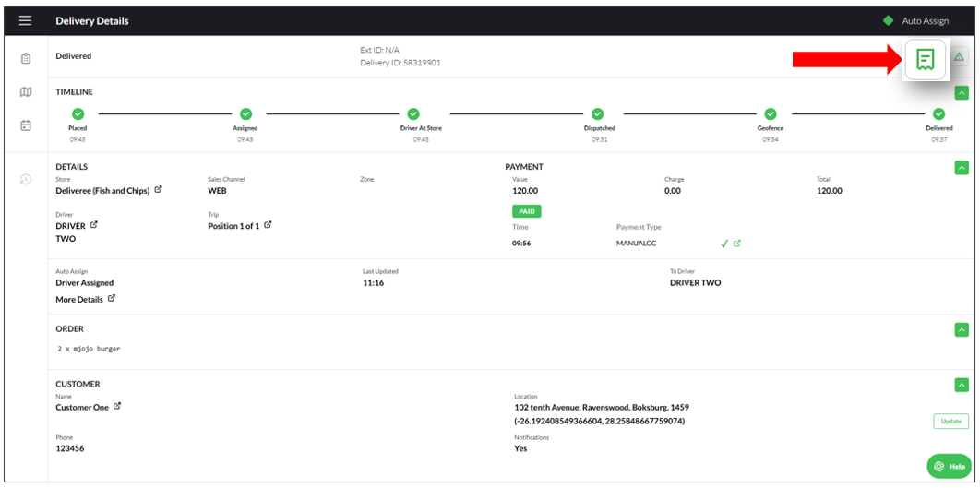
Task: Click the Last Updated 11:16 value
Action: (373, 282)
